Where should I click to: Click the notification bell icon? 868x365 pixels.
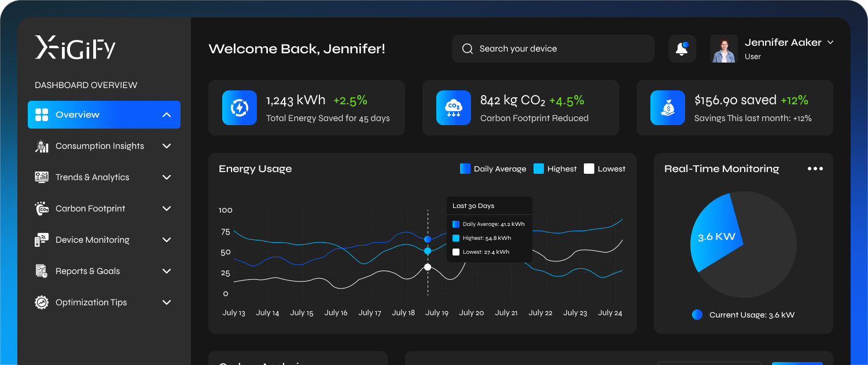coord(682,49)
